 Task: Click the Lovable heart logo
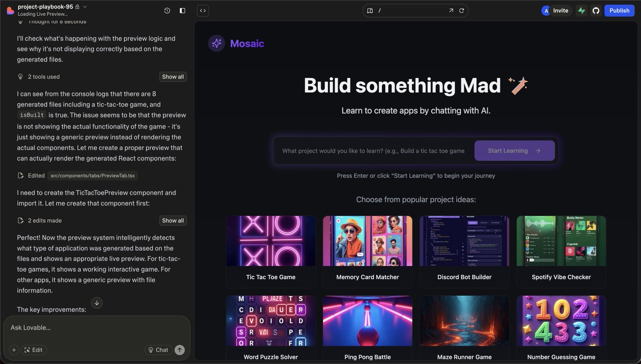pos(10,10)
